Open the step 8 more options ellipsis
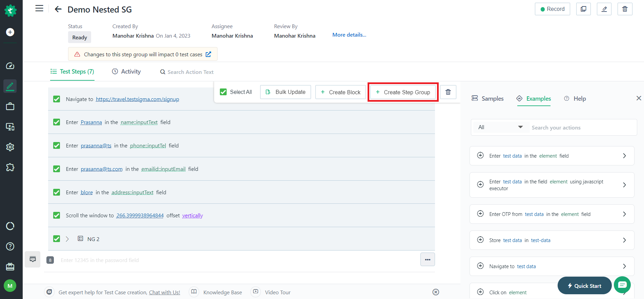 [x=428, y=260]
